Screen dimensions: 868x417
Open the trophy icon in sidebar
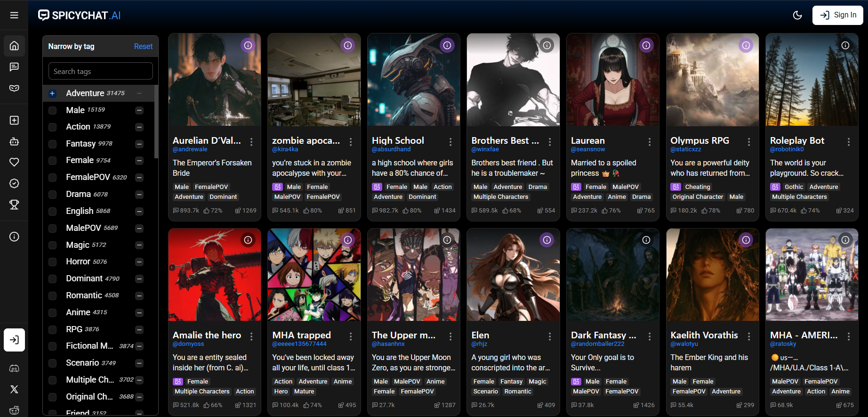[x=14, y=204]
